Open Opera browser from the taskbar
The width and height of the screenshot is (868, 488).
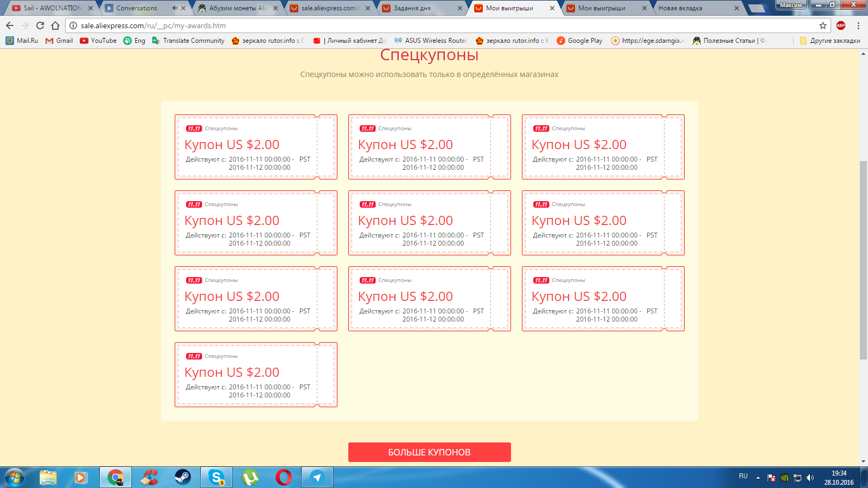coord(284,477)
